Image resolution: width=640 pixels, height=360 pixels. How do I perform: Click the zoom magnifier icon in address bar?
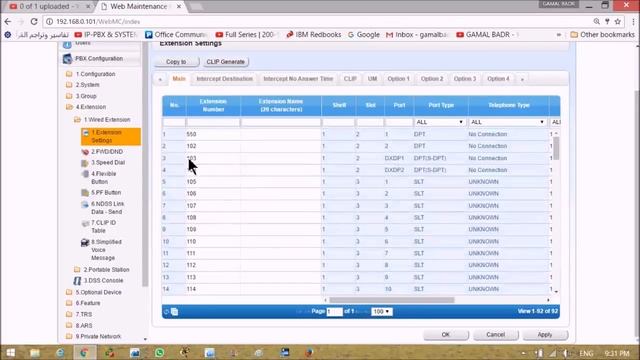coord(597,21)
